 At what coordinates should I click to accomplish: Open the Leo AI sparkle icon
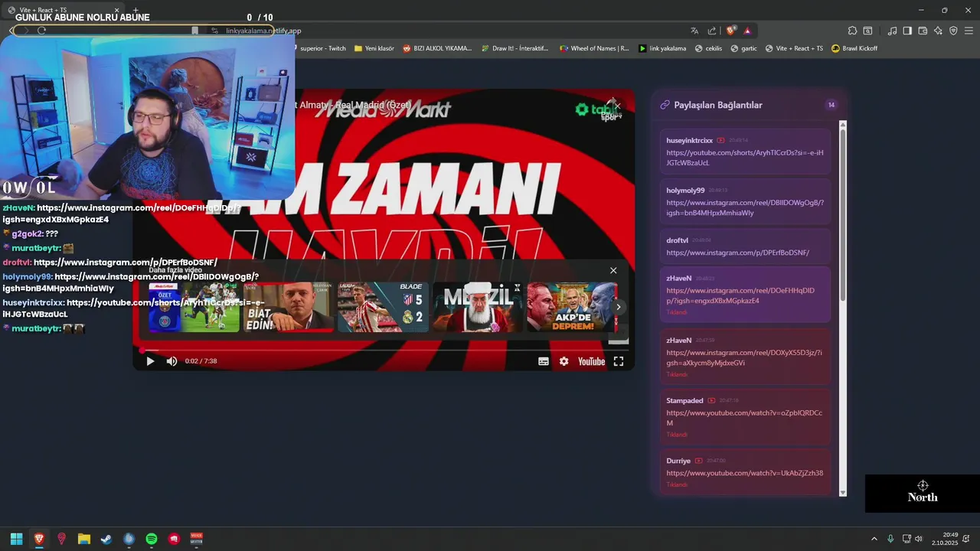pyautogui.click(x=938, y=31)
